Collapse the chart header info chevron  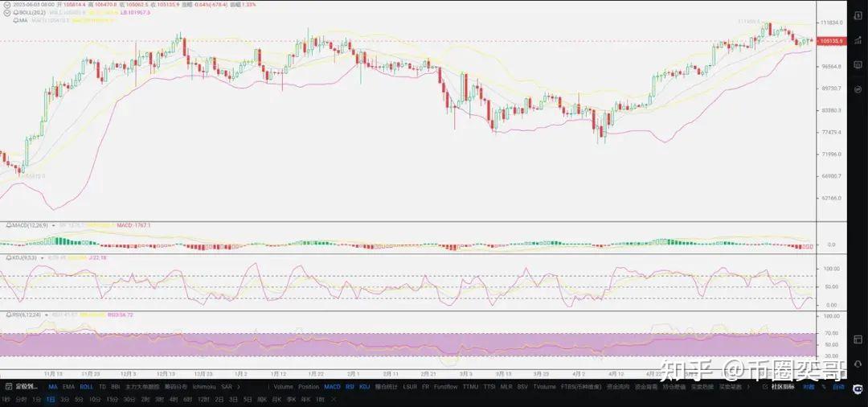(6, 4)
